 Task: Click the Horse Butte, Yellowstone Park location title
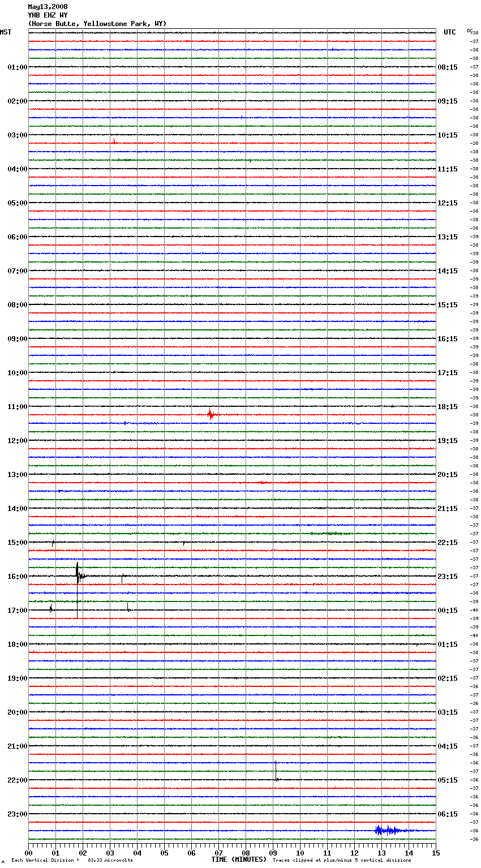pyautogui.click(x=97, y=24)
